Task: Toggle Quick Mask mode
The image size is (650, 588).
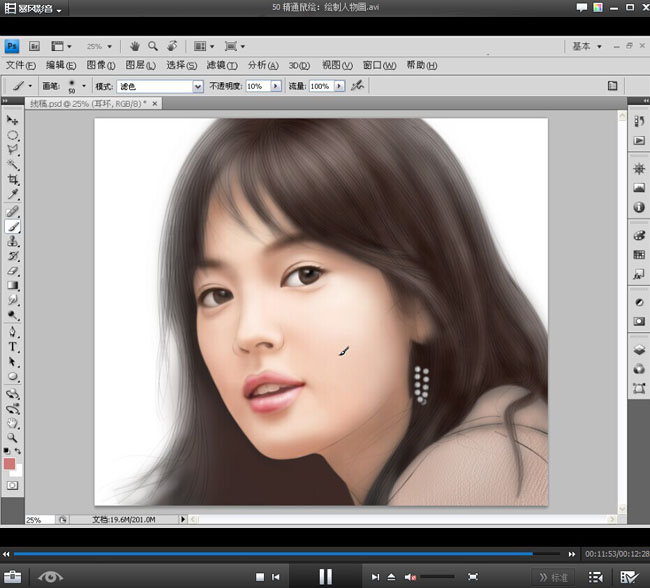Action: click(x=12, y=485)
